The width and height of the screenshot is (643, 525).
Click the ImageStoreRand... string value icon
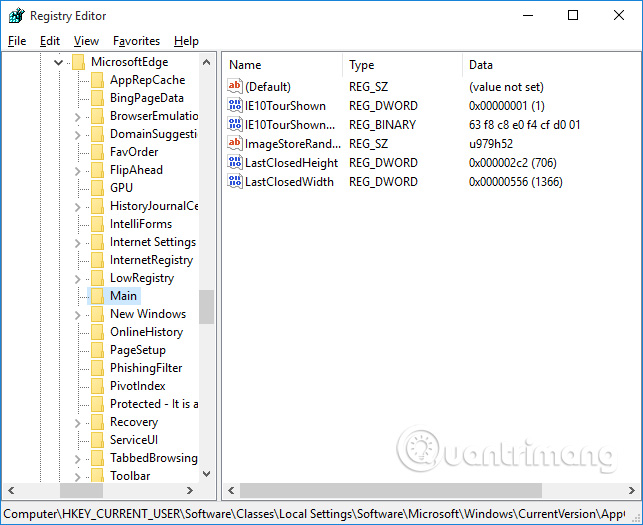(x=235, y=143)
